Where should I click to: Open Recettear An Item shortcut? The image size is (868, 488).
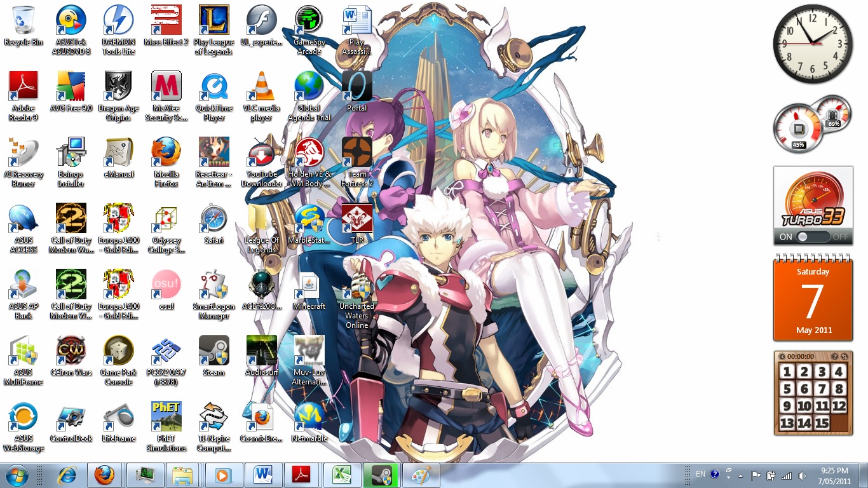coord(214,162)
